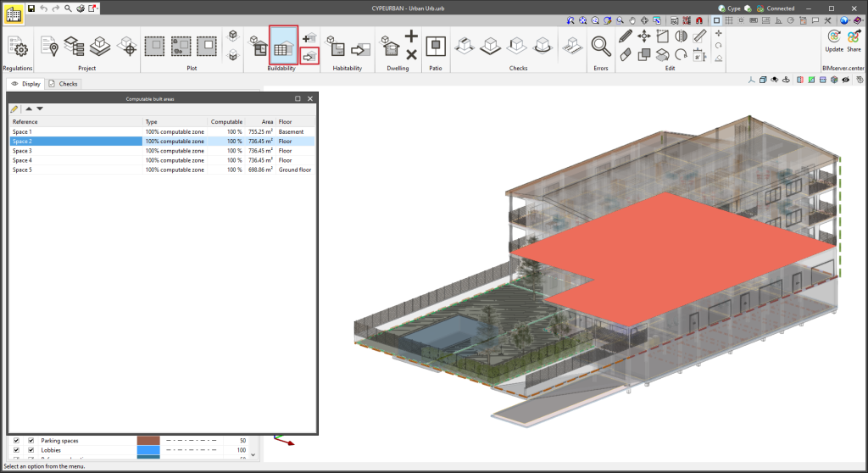
Task: Click the Computable built areas table icon
Action: pos(283,46)
